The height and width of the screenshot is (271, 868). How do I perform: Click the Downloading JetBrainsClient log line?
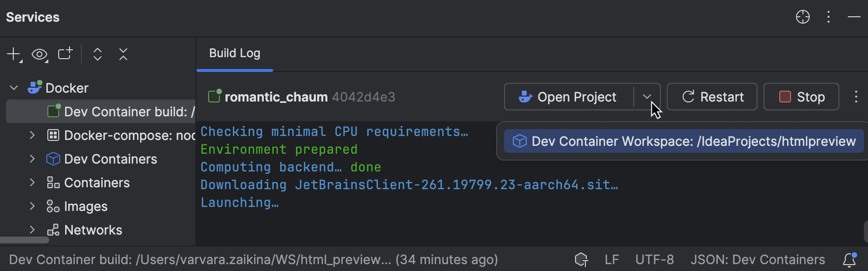[x=409, y=185]
